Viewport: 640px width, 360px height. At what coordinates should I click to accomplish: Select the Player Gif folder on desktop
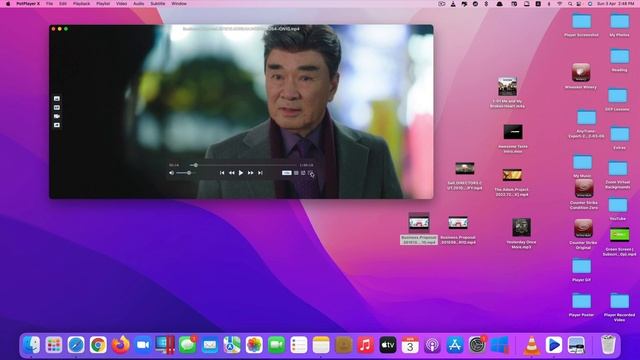[581, 267]
